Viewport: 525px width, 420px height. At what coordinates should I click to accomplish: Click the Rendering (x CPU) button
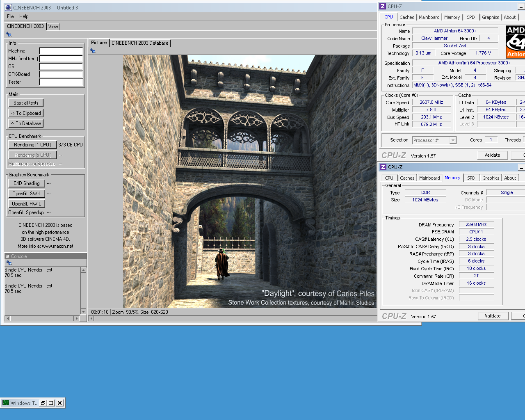32,155
